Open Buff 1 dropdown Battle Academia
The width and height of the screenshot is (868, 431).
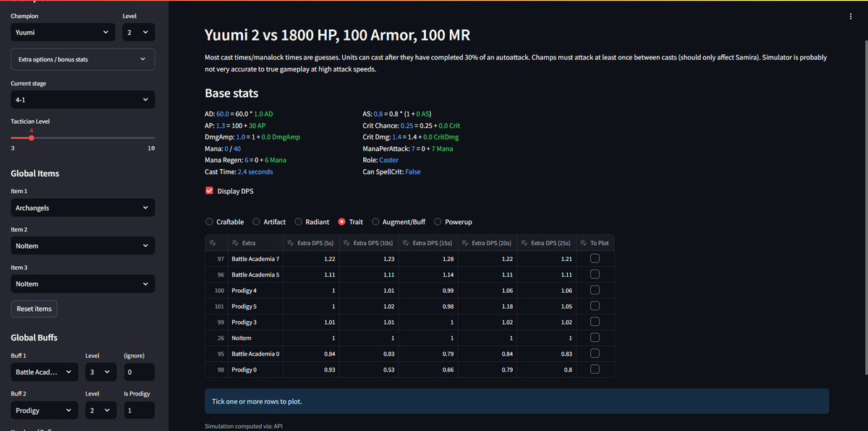[x=44, y=372]
